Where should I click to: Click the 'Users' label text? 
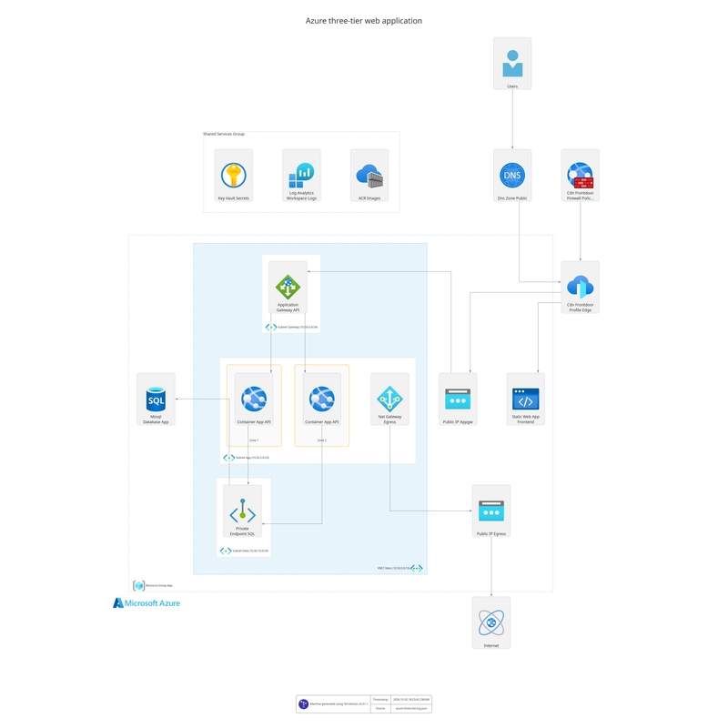[512, 86]
